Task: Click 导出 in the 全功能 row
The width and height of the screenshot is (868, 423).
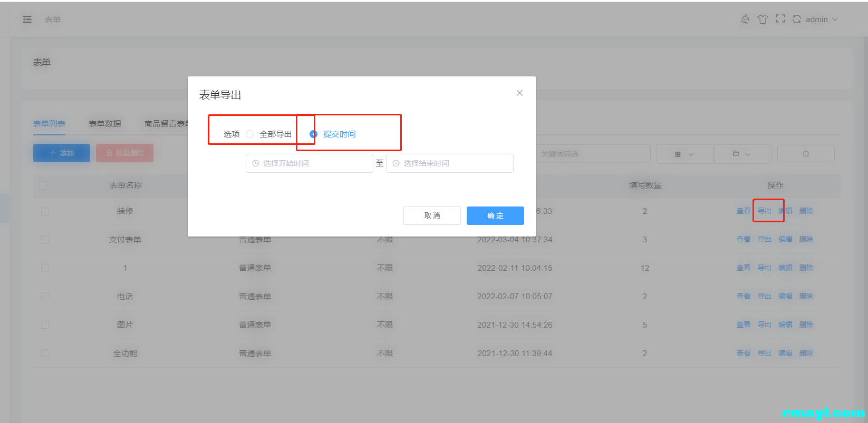Action: pos(765,353)
